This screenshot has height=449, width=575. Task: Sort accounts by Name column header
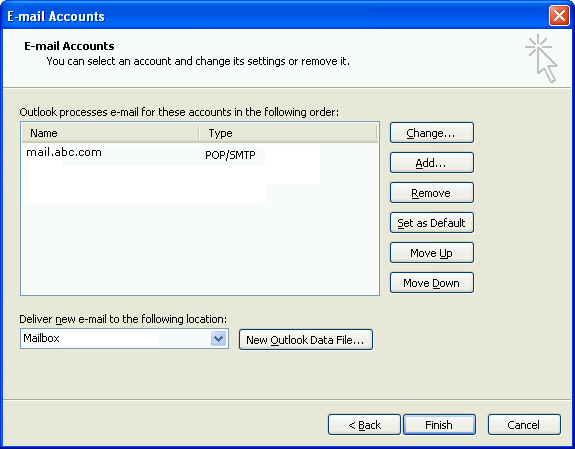[110, 133]
